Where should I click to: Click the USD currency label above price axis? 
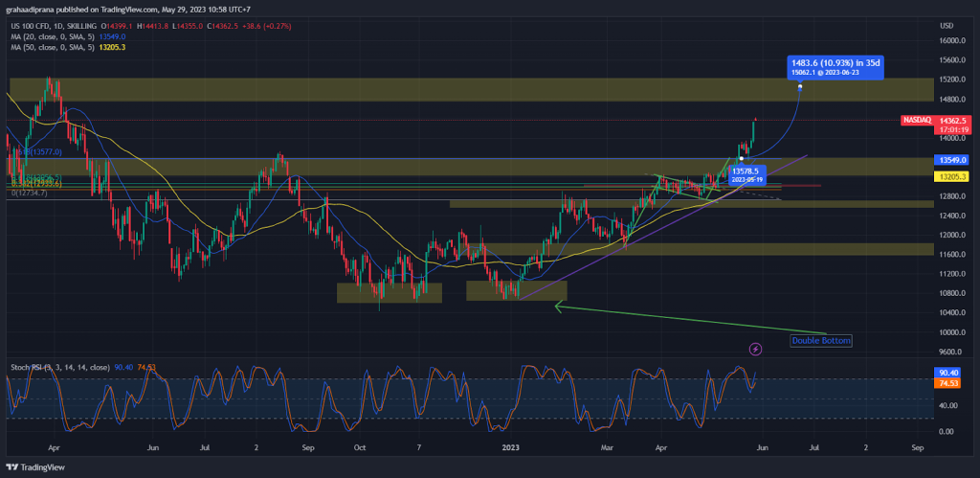click(x=947, y=26)
